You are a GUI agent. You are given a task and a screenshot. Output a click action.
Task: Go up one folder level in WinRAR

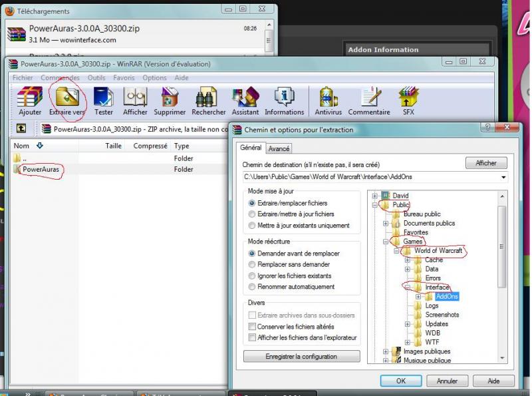pyautogui.click(x=21, y=128)
